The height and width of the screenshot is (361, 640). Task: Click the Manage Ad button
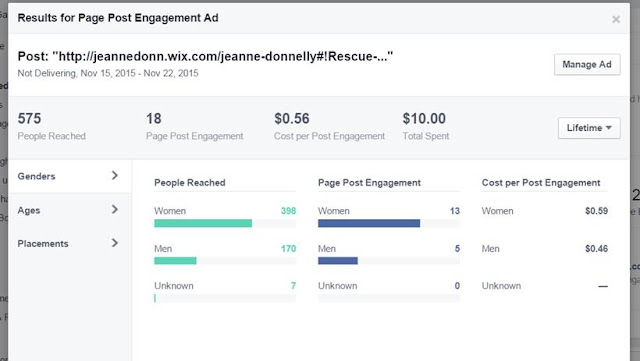[587, 65]
